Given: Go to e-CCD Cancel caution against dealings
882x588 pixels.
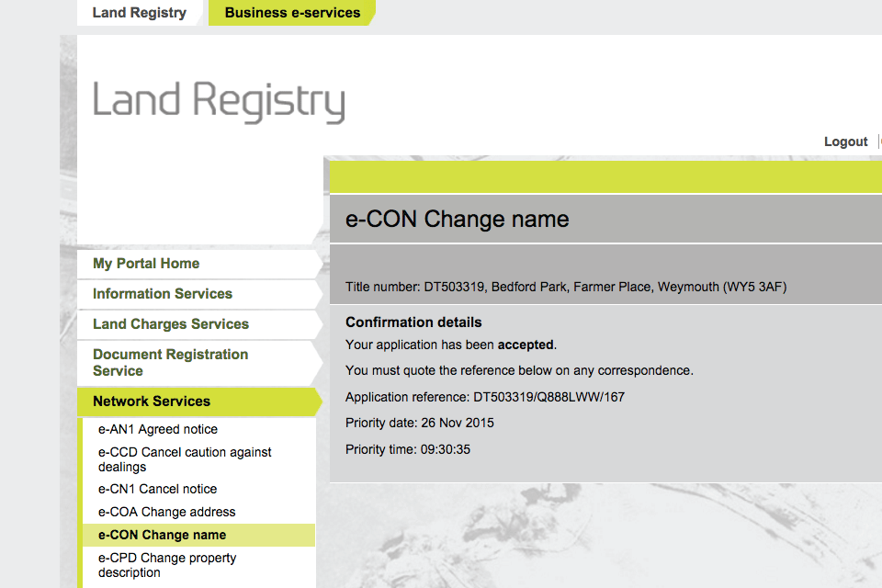Looking at the screenshot, I should [185, 459].
